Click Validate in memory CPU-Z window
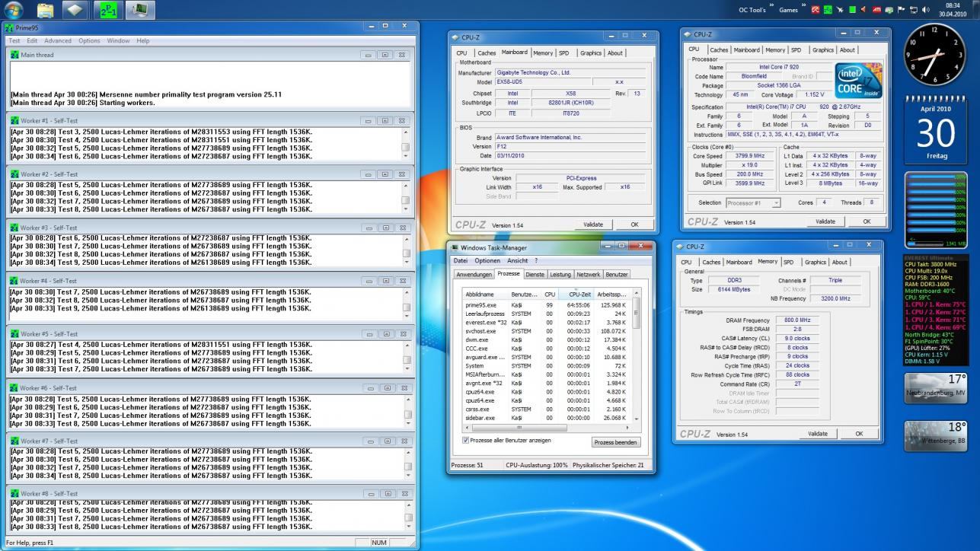980x551 pixels. coord(817,433)
